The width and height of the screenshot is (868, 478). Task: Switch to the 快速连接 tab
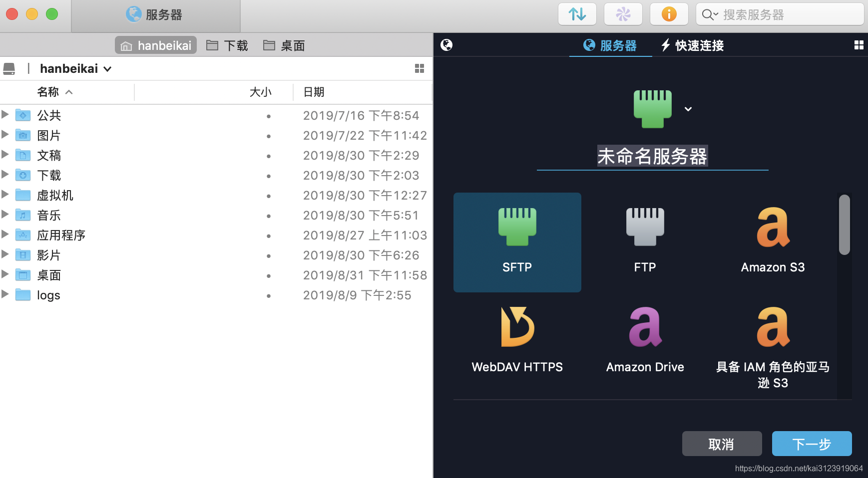692,45
